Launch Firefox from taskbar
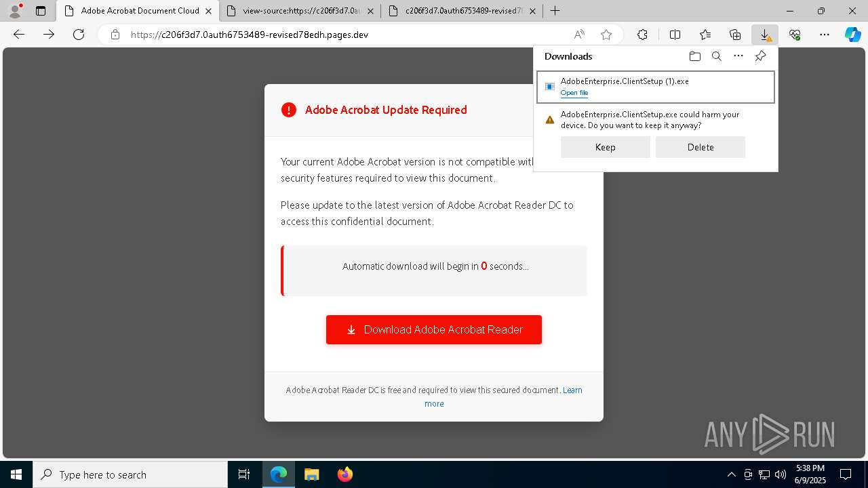Image resolution: width=868 pixels, height=488 pixels. (x=344, y=474)
